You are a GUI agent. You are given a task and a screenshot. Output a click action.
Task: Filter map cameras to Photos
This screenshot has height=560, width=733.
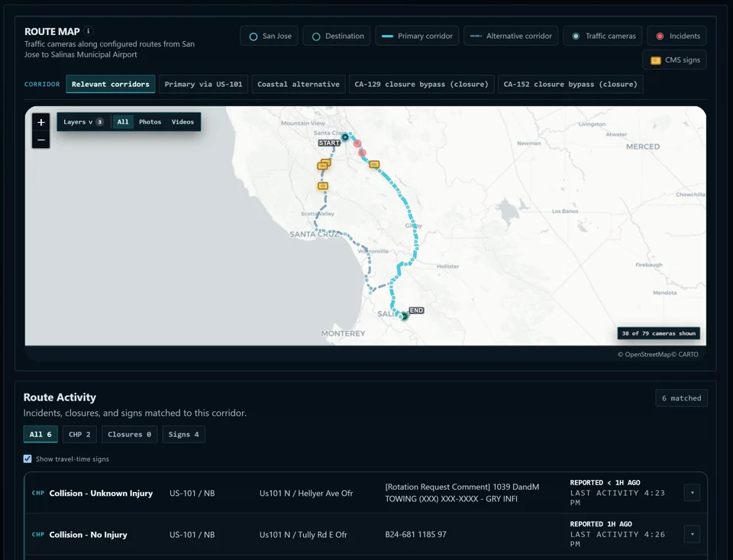pyautogui.click(x=150, y=122)
